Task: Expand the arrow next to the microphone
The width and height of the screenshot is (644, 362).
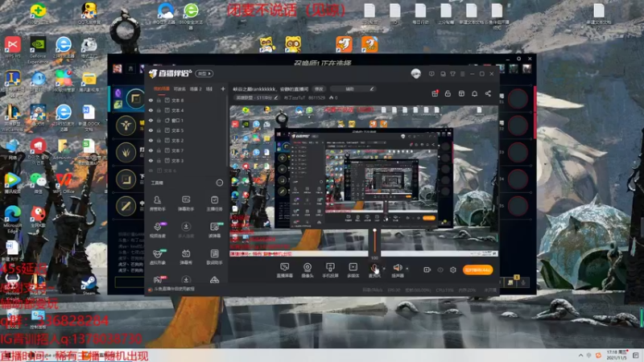Action: click(x=384, y=269)
